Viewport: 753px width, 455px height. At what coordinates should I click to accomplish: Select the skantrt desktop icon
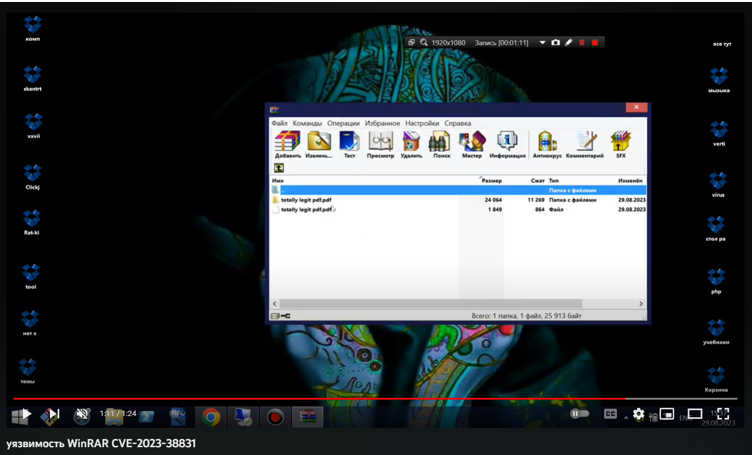coord(33,78)
